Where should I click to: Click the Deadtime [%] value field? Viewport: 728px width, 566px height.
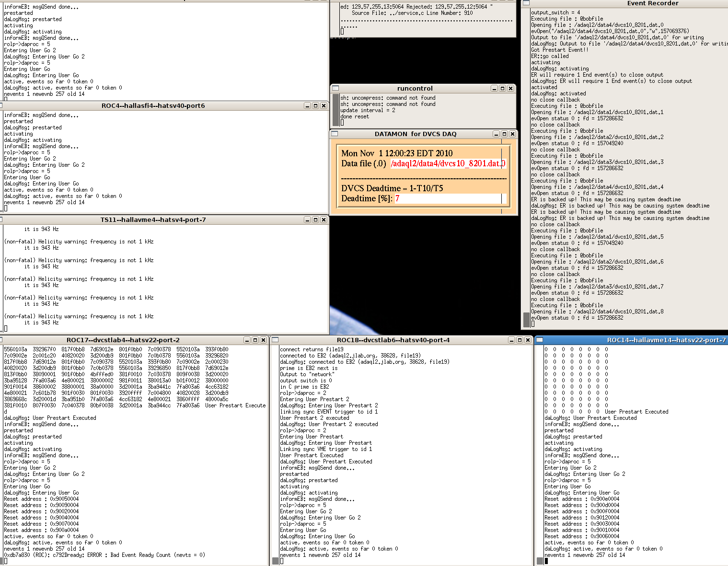coord(450,198)
